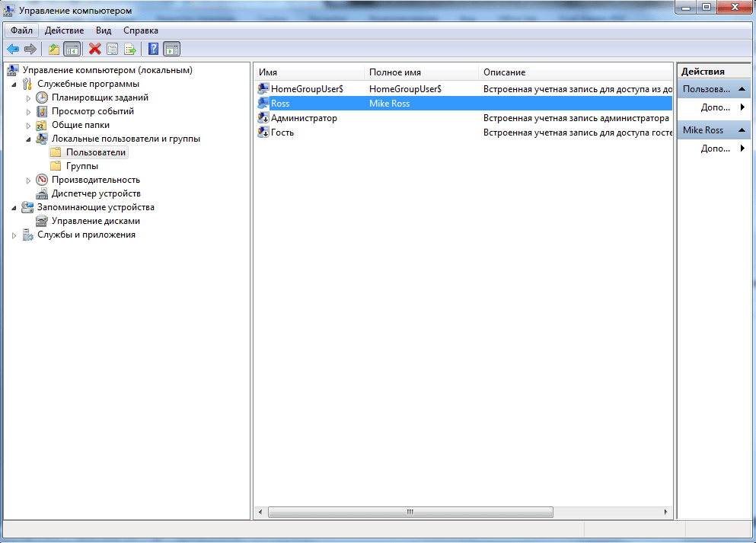
Task: Toggle the console tree pane button
Action: (x=72, y=50)
